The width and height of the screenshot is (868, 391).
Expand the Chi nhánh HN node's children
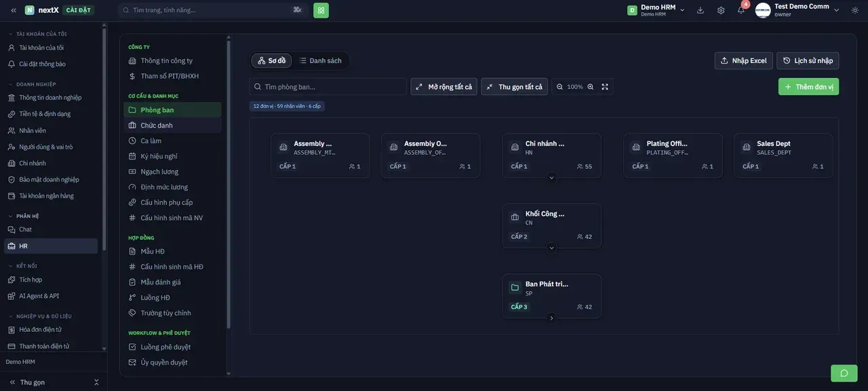pos(551,178)
